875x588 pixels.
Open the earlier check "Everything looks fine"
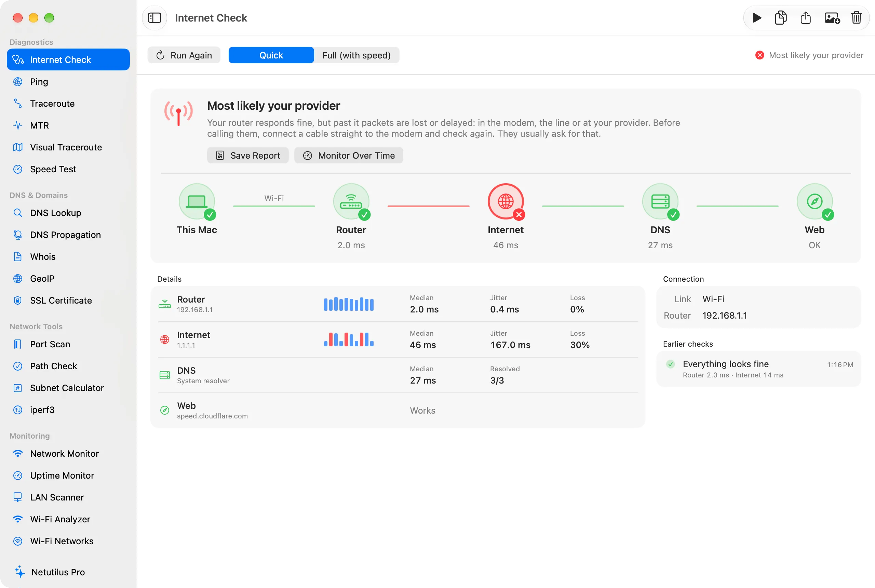pos(758,369)
